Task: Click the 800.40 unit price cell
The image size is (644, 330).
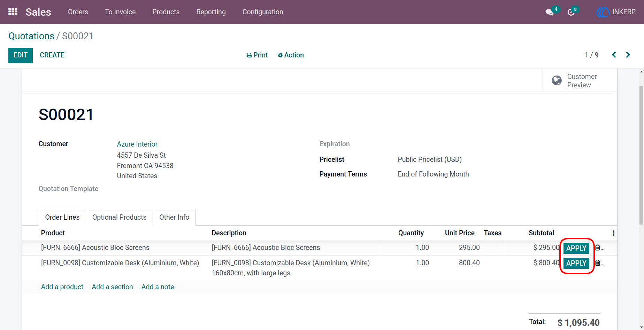Action: click(x=469, y=263)
